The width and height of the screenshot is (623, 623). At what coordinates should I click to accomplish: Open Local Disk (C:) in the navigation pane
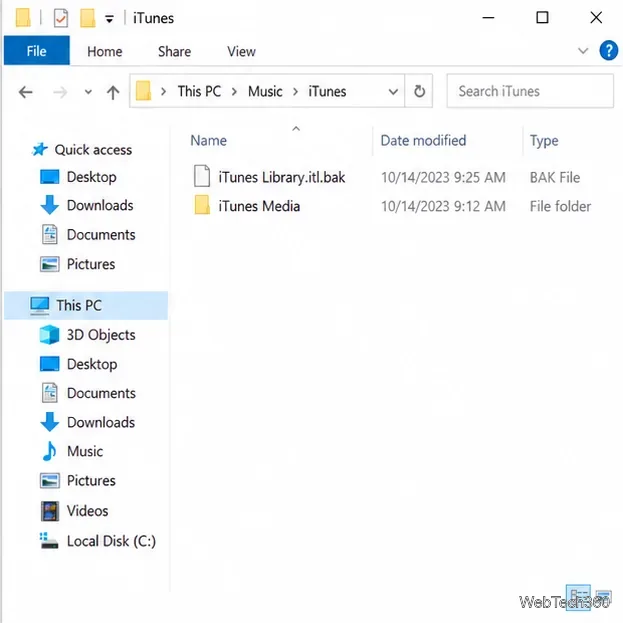[x=111, y=541]
